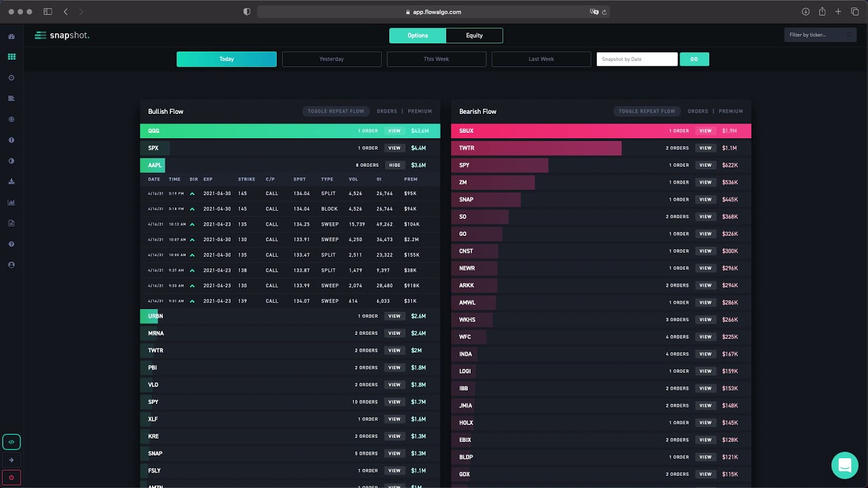Select the Last Week snapshot tab
Image resolution: width=868 pixels, height=488 pixels.
541,59
